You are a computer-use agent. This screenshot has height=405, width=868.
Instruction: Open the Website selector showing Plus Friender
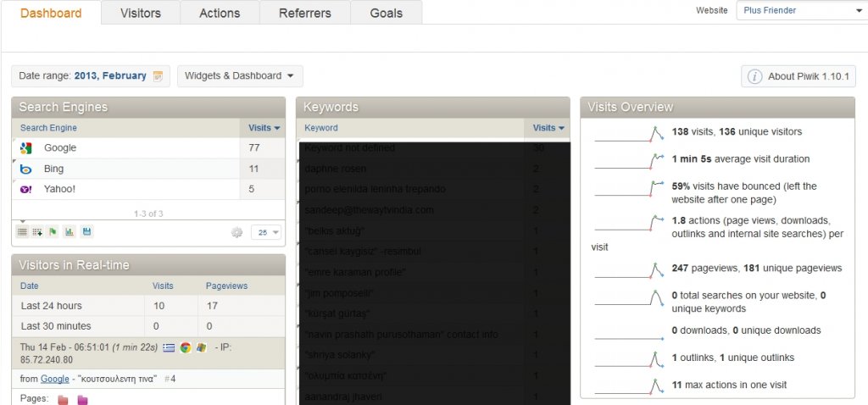pyautogui.click(x=802, y=10)
